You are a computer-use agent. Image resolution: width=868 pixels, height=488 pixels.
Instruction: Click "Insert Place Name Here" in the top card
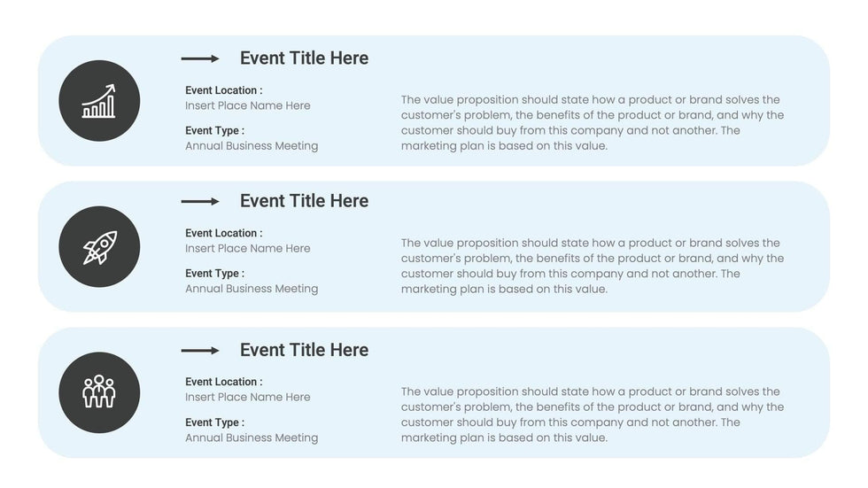248,105
